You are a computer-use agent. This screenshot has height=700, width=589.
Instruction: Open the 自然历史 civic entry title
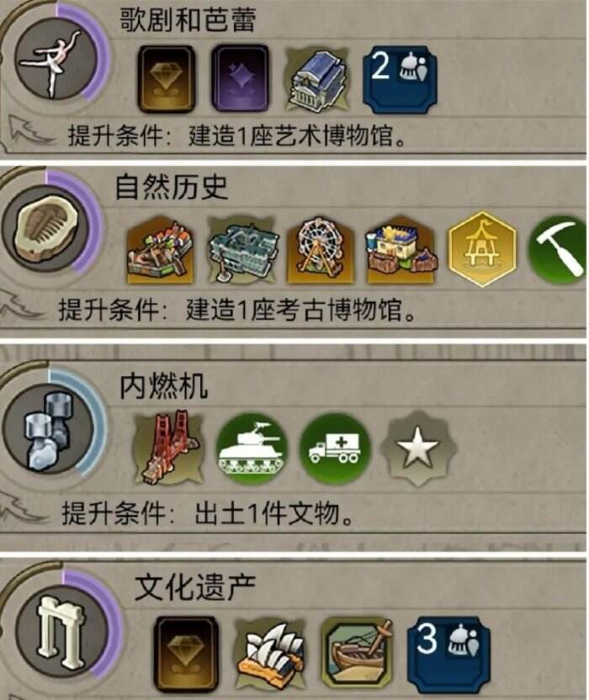[172, 188]
